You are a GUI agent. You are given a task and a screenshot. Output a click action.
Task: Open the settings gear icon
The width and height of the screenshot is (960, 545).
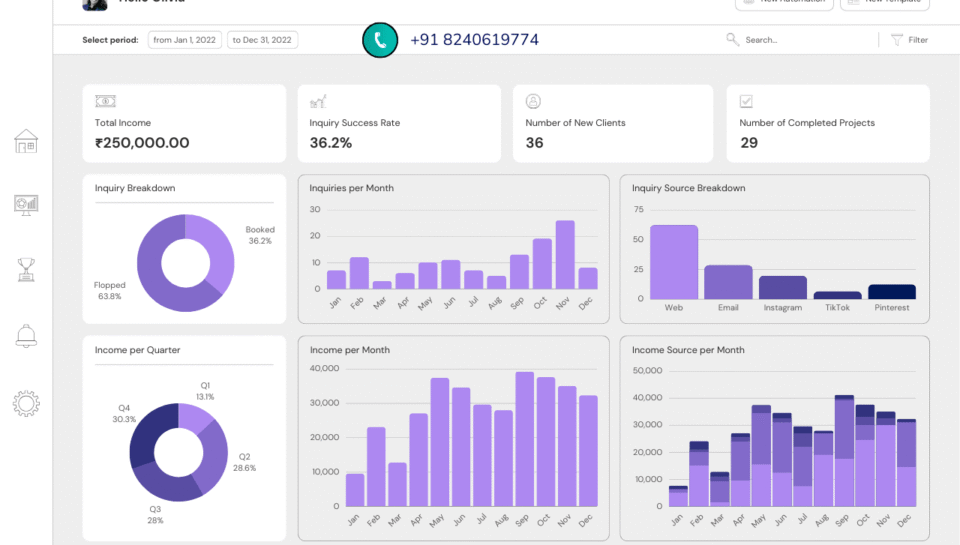[26, 404]
